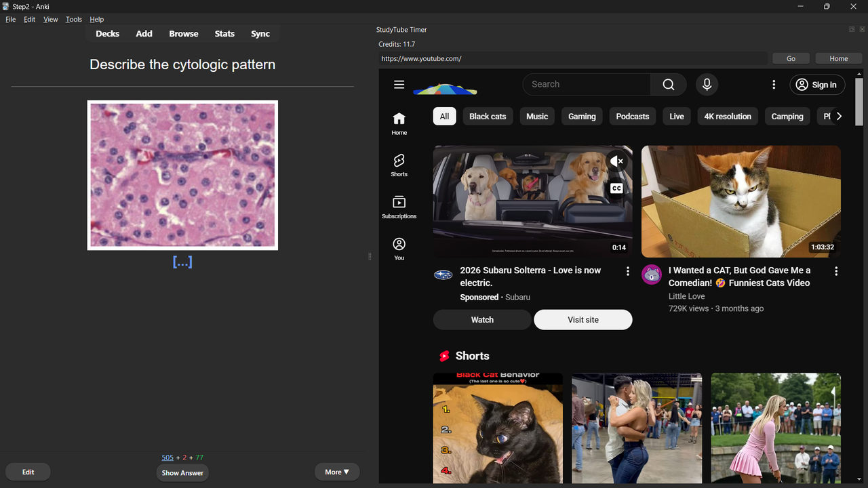Go to the You sidebar section
Image resolution: width=868 pixels, height=488 pixels.
(x=399, y=248)
